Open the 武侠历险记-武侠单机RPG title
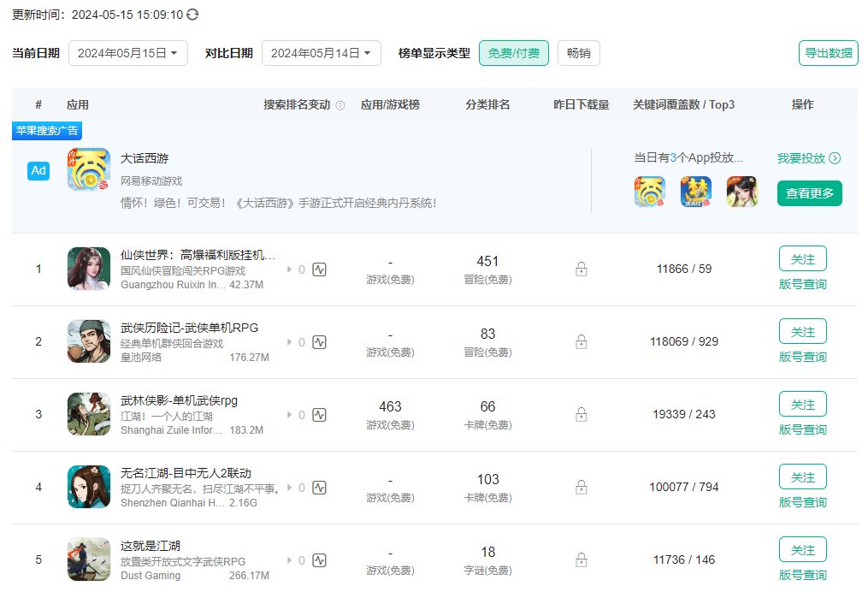The width and height of the screenshot is (868, 592). coord(189,328)
